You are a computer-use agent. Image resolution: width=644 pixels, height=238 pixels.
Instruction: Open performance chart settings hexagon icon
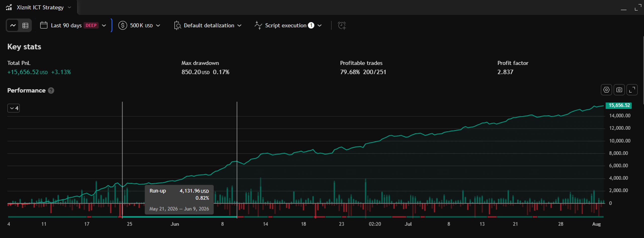click(x=606, y=90)
